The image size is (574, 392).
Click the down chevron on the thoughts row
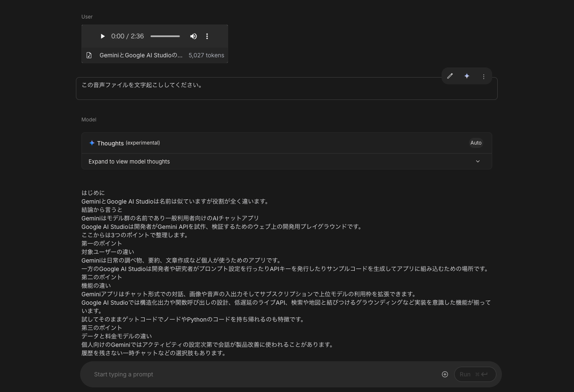tap(477, 161)
